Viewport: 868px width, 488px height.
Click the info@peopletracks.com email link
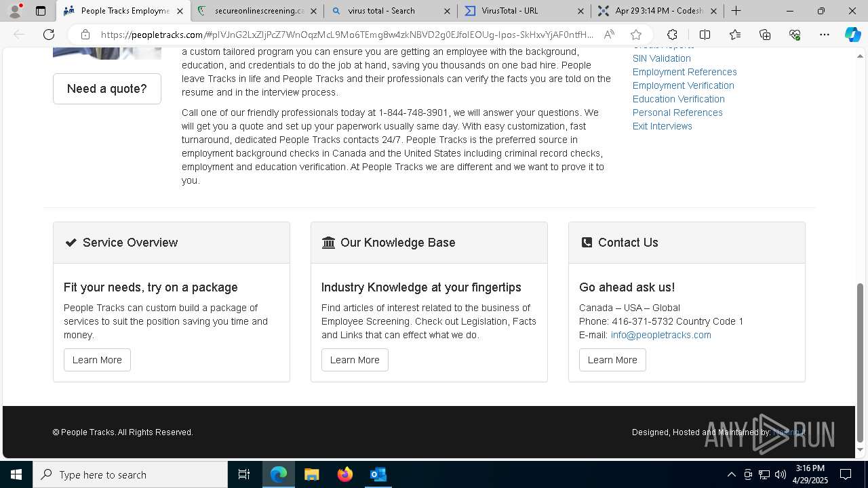click(x=660, y=335)
